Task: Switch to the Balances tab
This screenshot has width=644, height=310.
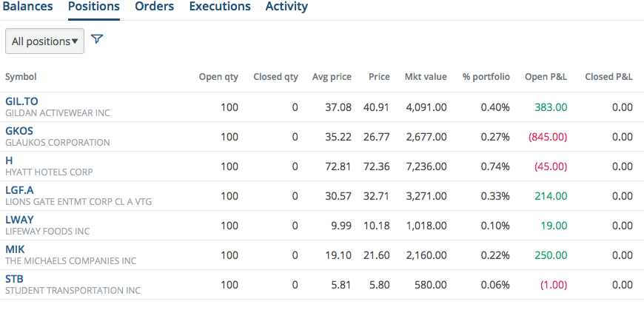Action: pyautogui.click(x=27, y=7)
